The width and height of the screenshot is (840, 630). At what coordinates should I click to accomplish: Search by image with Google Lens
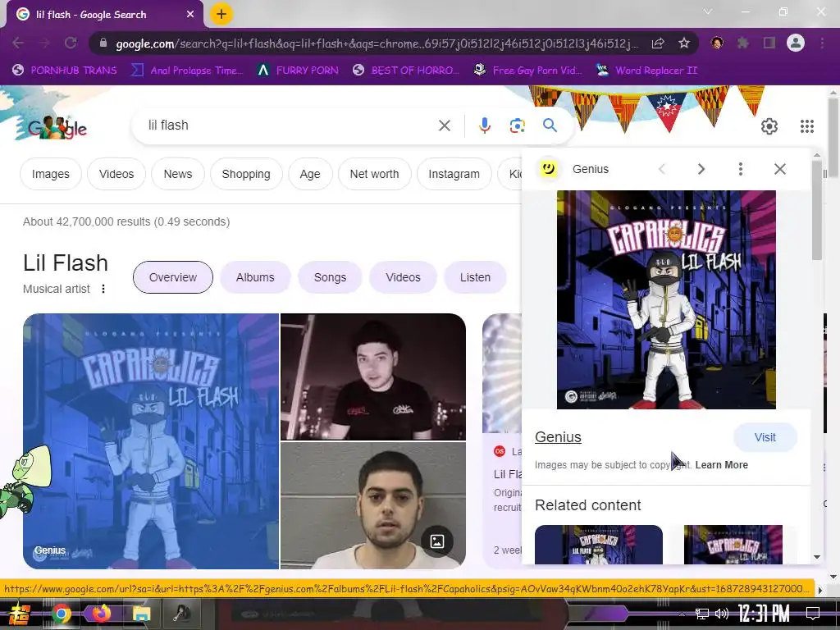[x=517, y=126]
